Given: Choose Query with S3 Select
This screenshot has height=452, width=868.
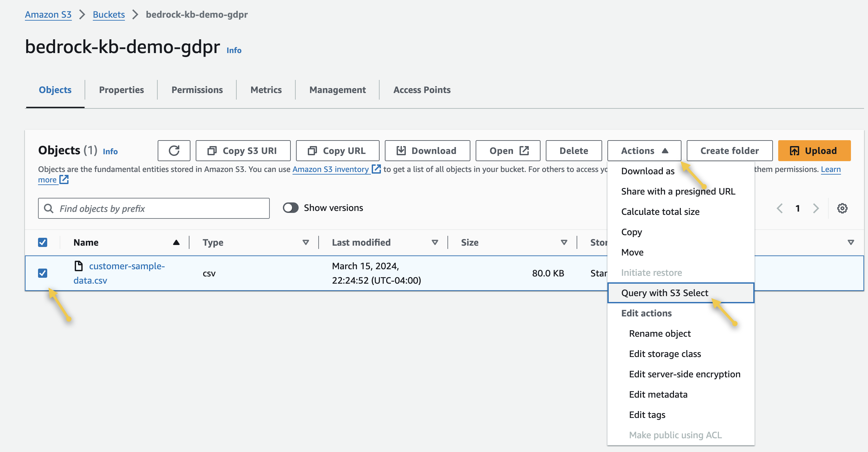Looking at the screenshot, I should [664, 293].
